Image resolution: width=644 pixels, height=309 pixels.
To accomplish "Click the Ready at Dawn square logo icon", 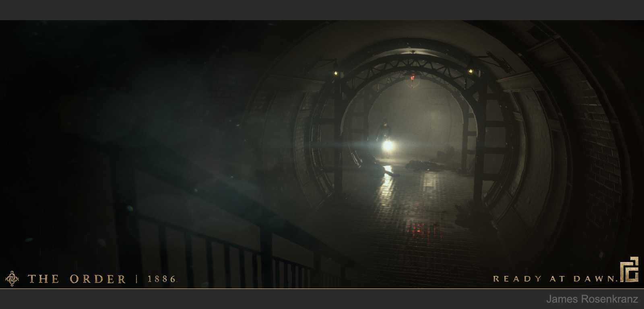I will click(629, 270).
